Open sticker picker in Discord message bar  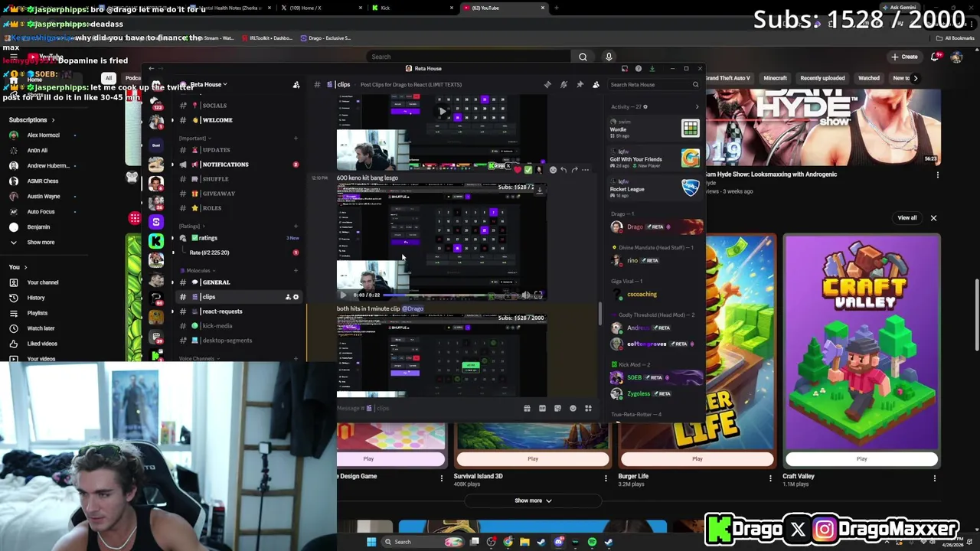click(x=557, y=409)
